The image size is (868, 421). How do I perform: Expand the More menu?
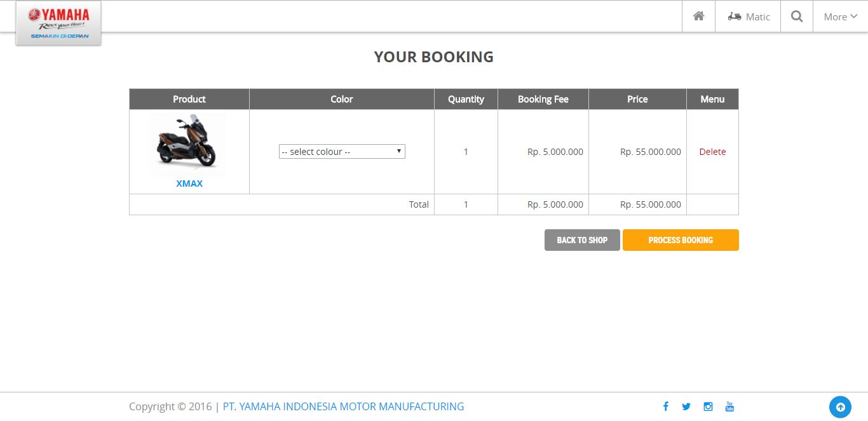click(840, 17)
